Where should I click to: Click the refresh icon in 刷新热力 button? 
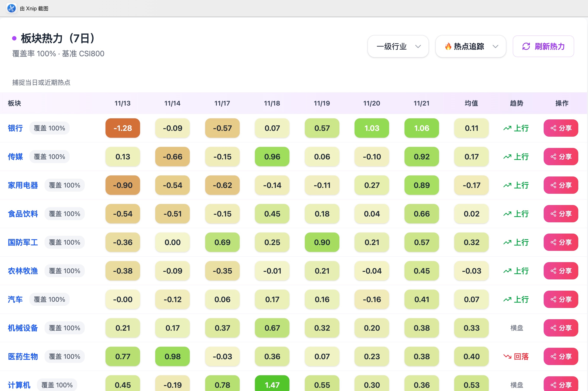526,46
